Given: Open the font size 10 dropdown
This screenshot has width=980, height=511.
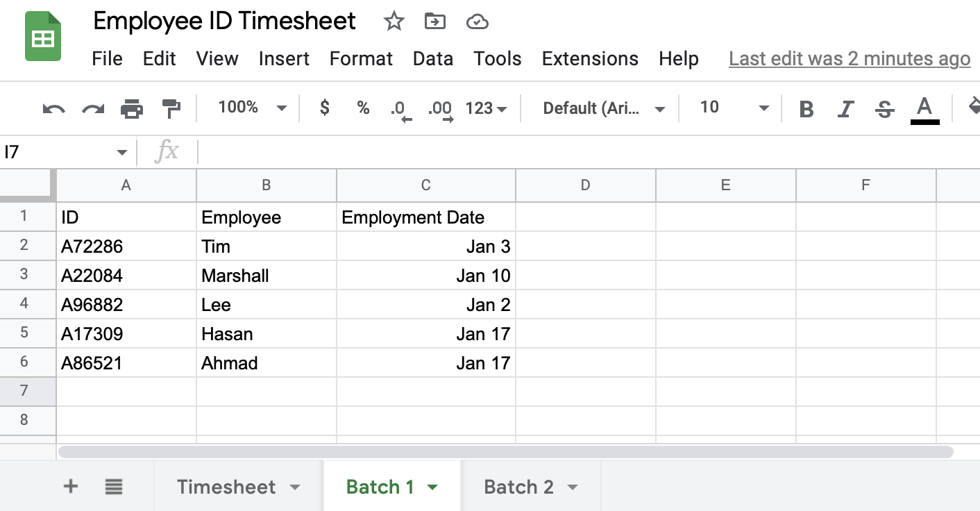Looking at the screenshot, I should (x=734, y=108).
